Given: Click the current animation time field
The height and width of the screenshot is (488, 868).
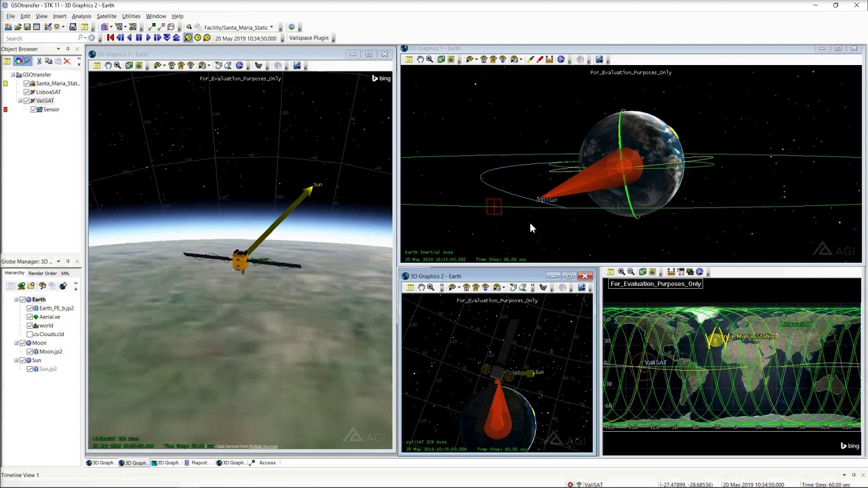Looking at the screenshot, I should [x=245, y=39].
